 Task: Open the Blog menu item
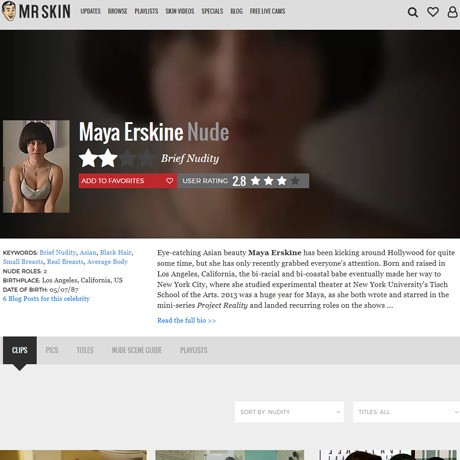tap(236, 11)
